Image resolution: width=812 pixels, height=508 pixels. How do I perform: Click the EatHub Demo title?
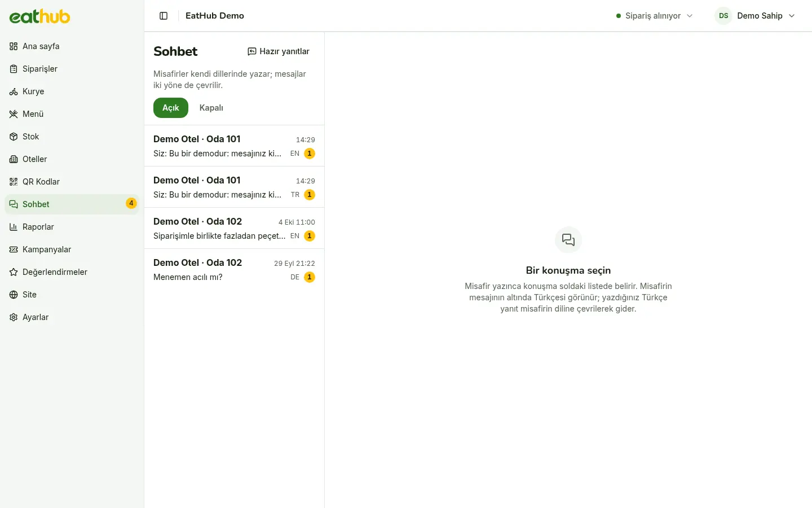pos(215,16)
